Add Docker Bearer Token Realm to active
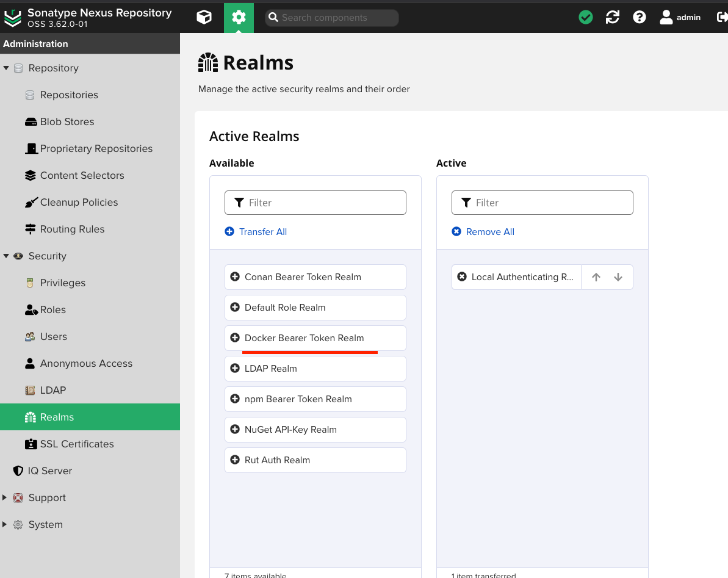The image size is (728, 578). (x=235, y=338)
